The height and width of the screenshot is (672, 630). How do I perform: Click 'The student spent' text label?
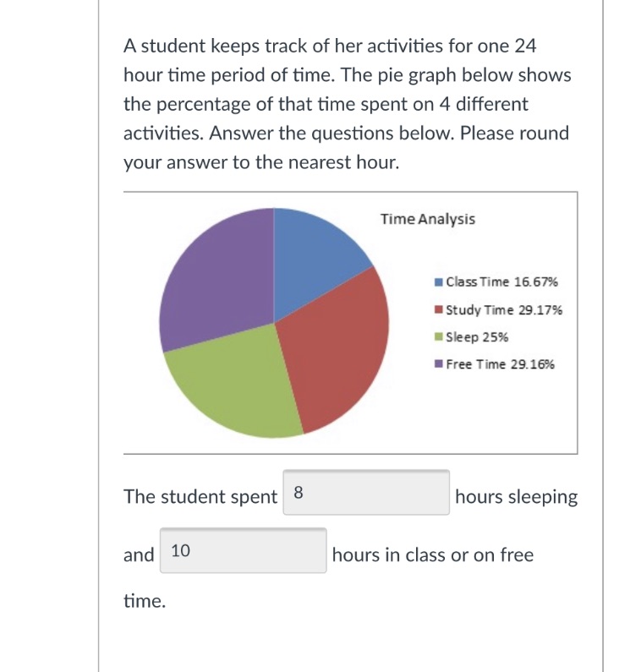(200, 497)
